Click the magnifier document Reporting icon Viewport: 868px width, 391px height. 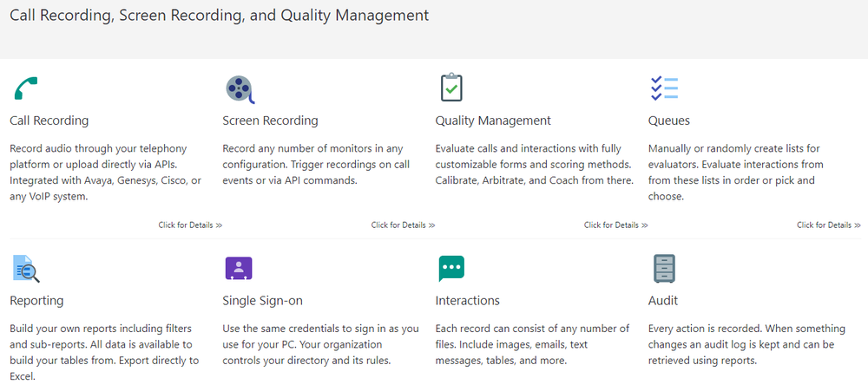coord(26,269)
